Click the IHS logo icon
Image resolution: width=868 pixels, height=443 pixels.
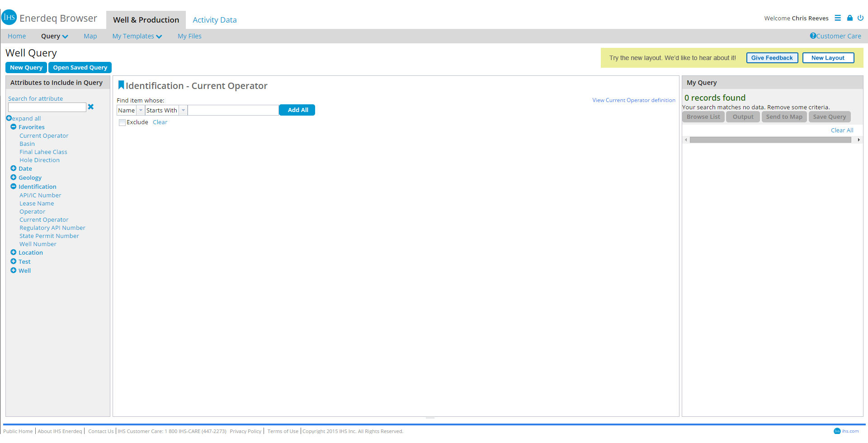[x=9, y=18]
